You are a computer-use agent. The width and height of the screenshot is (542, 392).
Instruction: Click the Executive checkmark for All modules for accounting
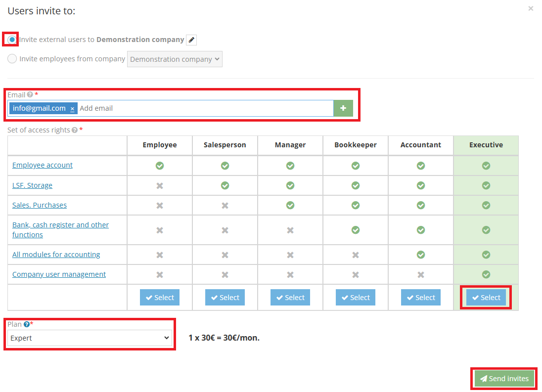(x=486, y=254)
